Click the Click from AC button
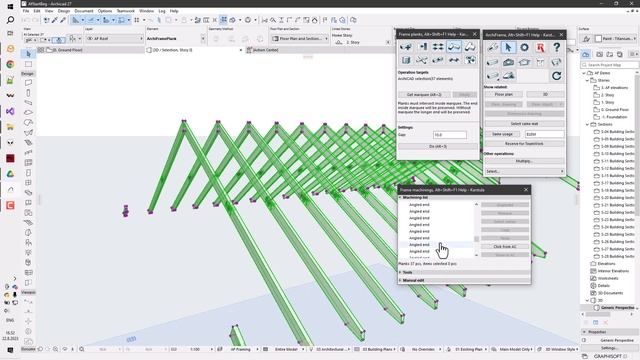This screenshot has width=640, height=360. point(505,247)
